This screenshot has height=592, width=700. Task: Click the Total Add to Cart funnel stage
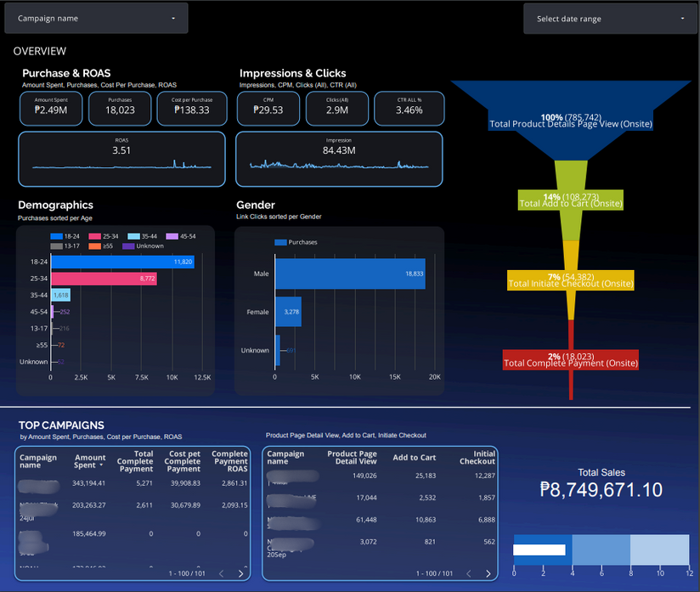point(571,200)
